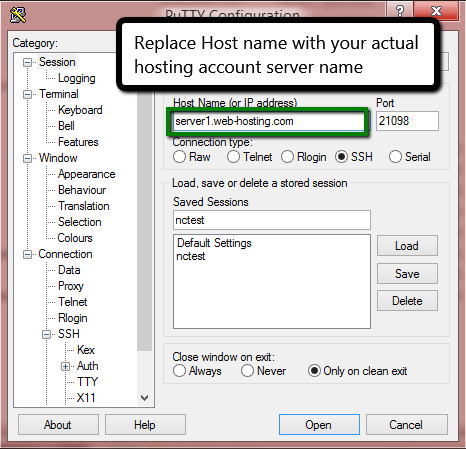This screenshot has height=449, width=466.
Task: Select the SSH connection type radio
Action: pyautogui.click(x=341, y=157)
